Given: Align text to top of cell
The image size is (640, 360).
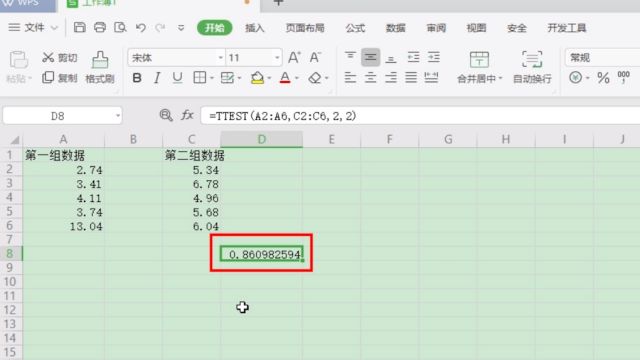Looking at the screenshot, I should pyautogui.click(x=350, y=57).
